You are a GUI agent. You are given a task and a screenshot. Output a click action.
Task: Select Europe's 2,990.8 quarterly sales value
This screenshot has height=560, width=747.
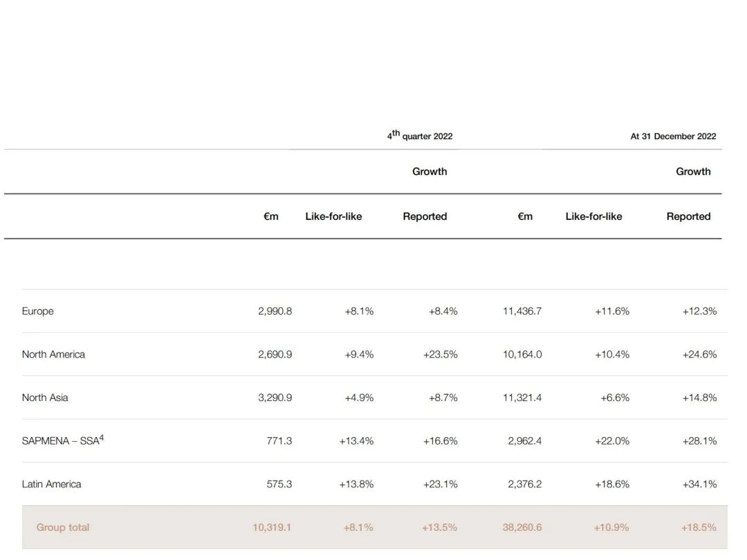point(275,311)
